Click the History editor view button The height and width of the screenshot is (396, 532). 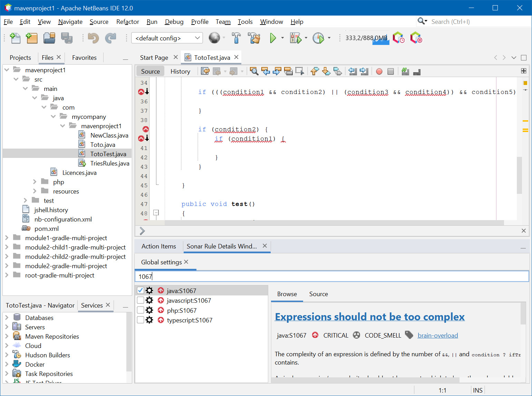point(180,72)
